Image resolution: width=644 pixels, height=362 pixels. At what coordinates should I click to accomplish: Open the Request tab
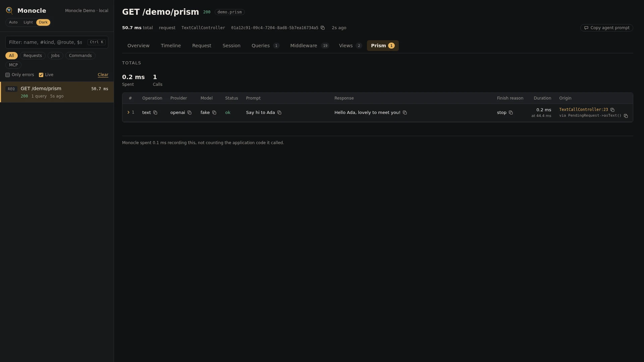202,46
